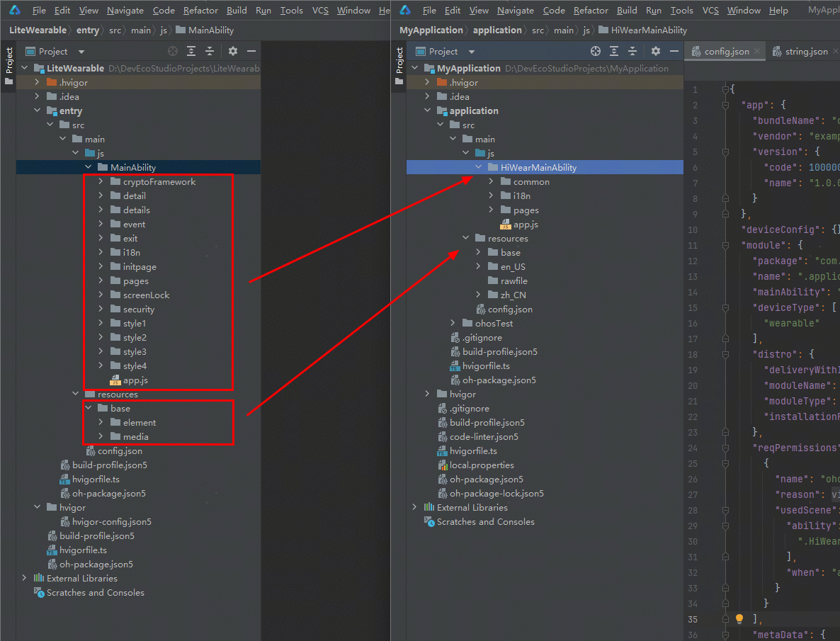Select app.js file icon under HiWearMainAbility

505,225
